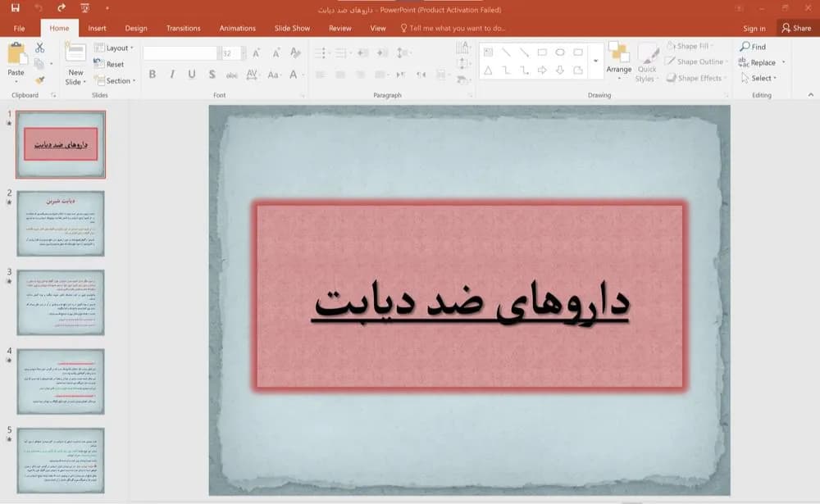Viewport: 820px width, 504px height.
Task: Toggle Center paragraph alignment
Action: [340, 75]
